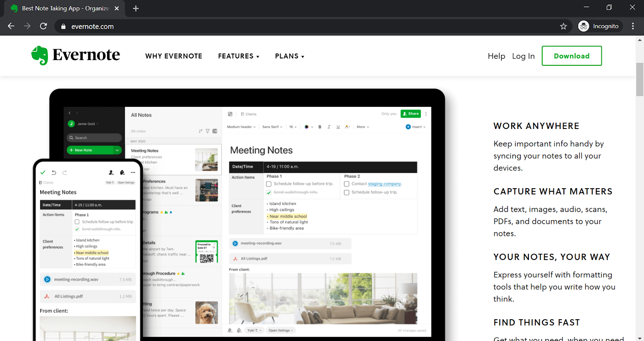Click the green New Note button
Screen dimensions: 644x341
pyautogui.click(x=91, y=150)
